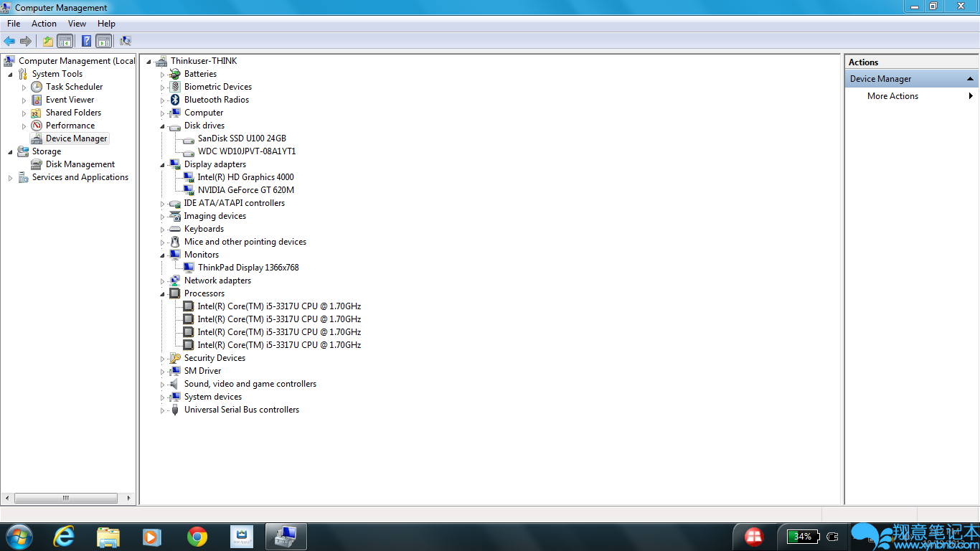The image size is (980, 551).
Task: Open the View menu
Action: tap(77, 24)
